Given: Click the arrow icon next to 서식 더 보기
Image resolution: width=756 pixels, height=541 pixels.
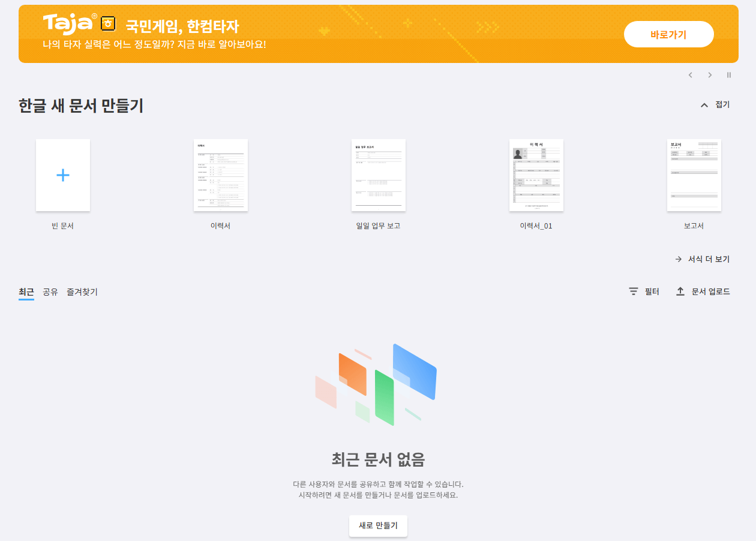Looking at the screenshot, I should tap(679, 259).
